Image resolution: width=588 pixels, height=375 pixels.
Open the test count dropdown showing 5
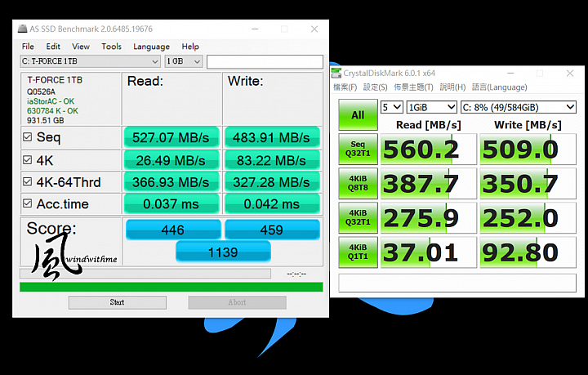tap(391, 107)
